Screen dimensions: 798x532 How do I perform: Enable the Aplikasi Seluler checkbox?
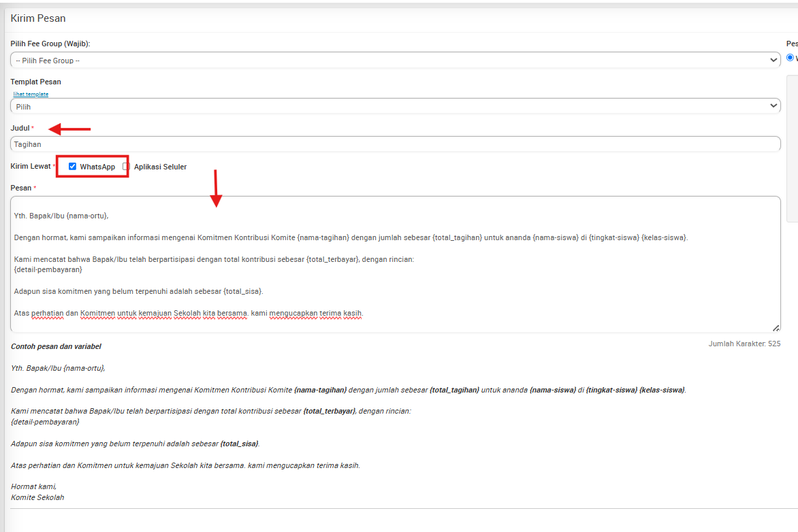point(126,167)
